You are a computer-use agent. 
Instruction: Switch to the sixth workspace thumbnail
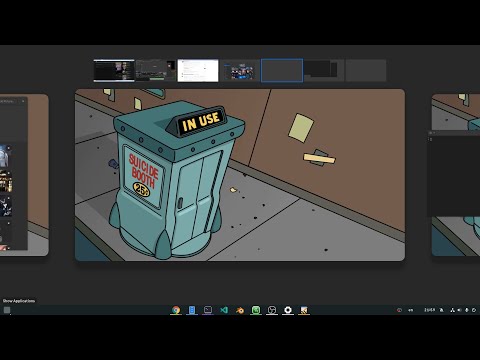tap(324, 70)
